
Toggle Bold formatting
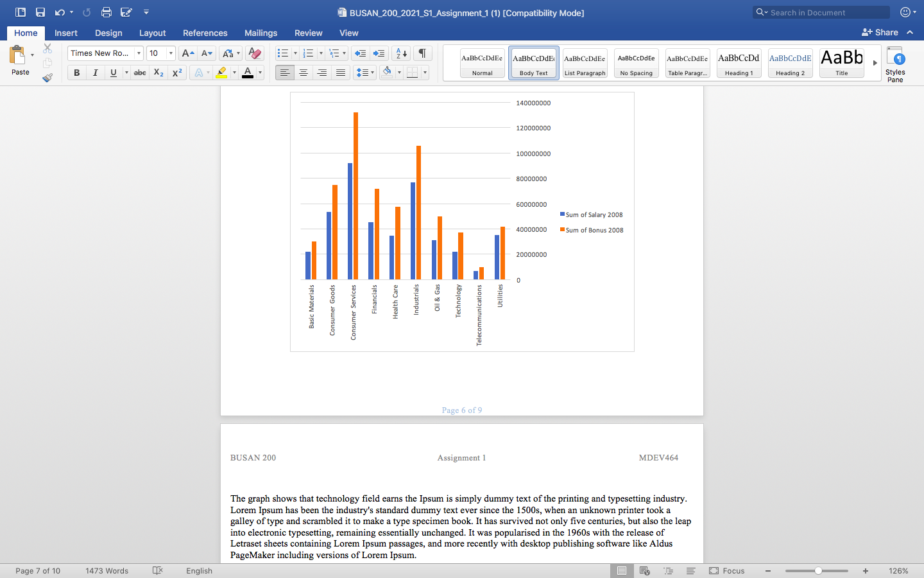(x=77, y=73)
